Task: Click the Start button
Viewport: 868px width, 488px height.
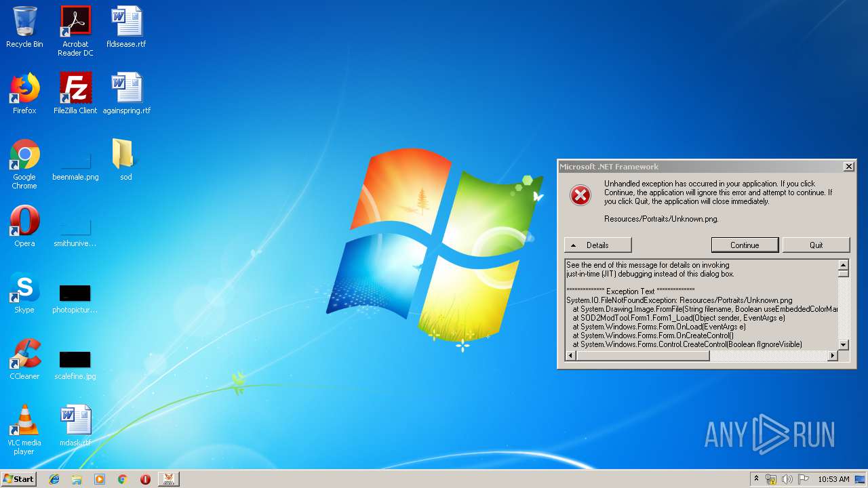Action: pos(19,479)
